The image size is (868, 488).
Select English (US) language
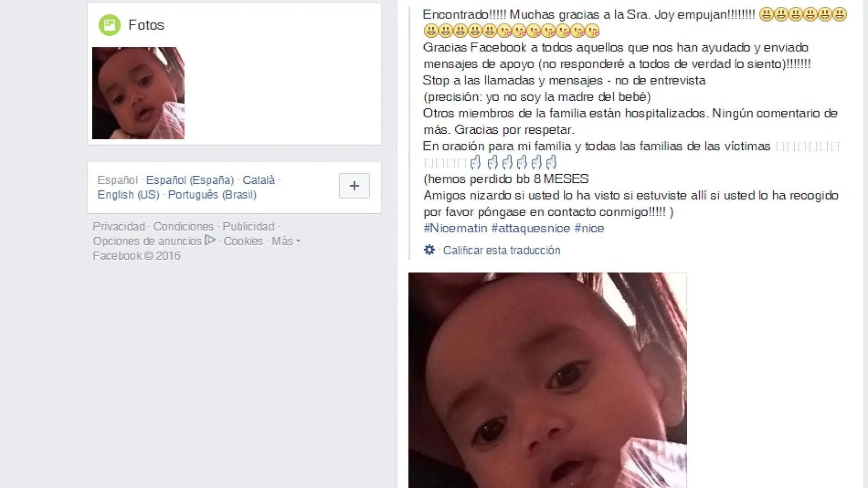pyautogui.click(x=128, y=195)
